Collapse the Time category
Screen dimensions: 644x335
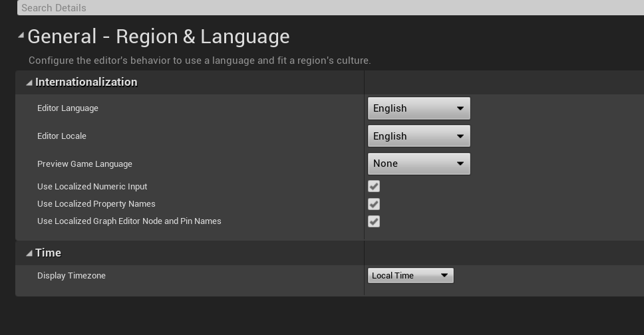click(29, 253)
